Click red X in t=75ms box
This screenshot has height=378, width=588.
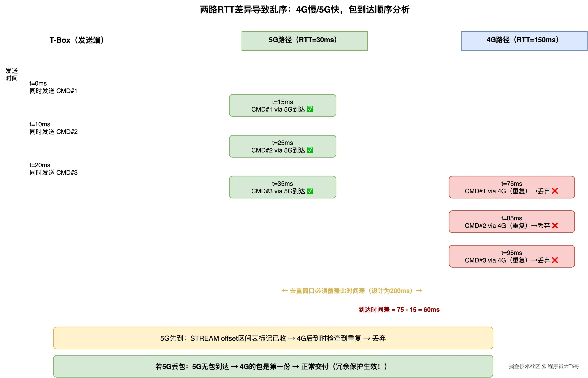pos(555,191)
